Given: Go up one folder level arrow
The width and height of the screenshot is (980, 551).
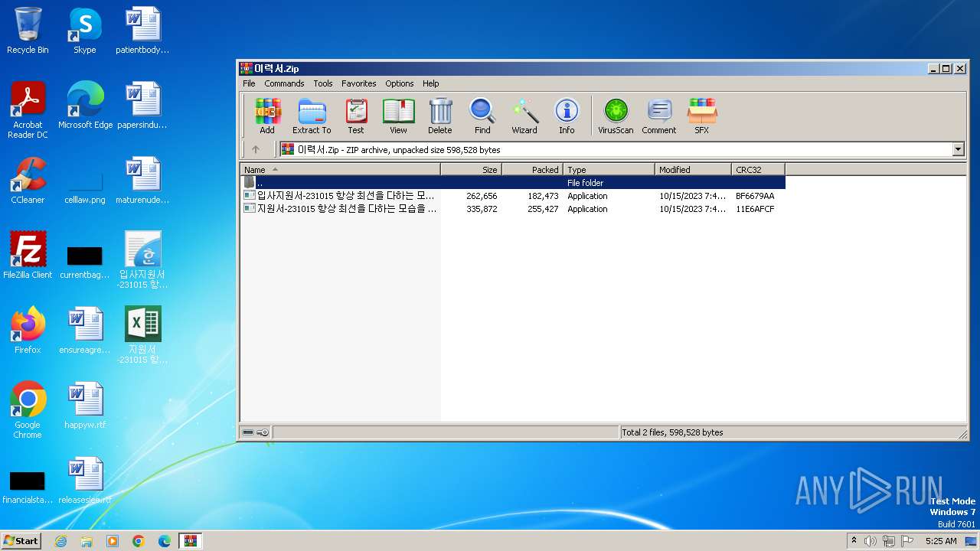Looking at the screenshot, I should tap(256, 150).
